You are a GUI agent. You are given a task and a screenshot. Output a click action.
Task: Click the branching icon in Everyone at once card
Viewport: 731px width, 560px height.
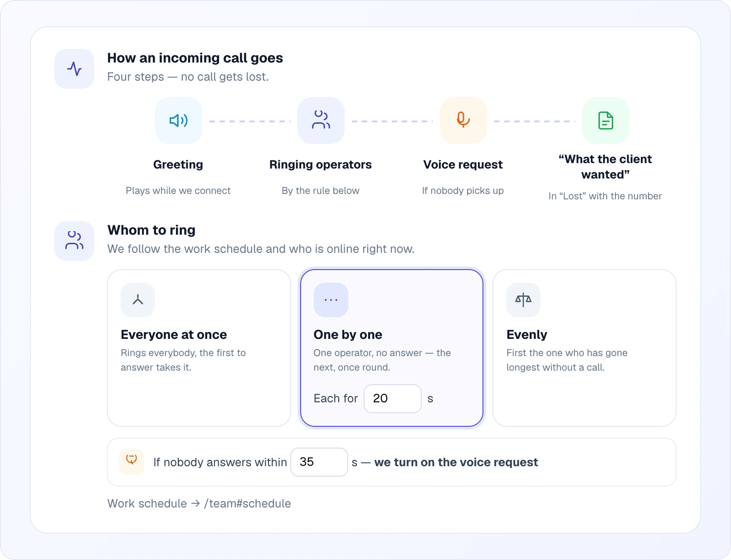[x=138, y=300]
